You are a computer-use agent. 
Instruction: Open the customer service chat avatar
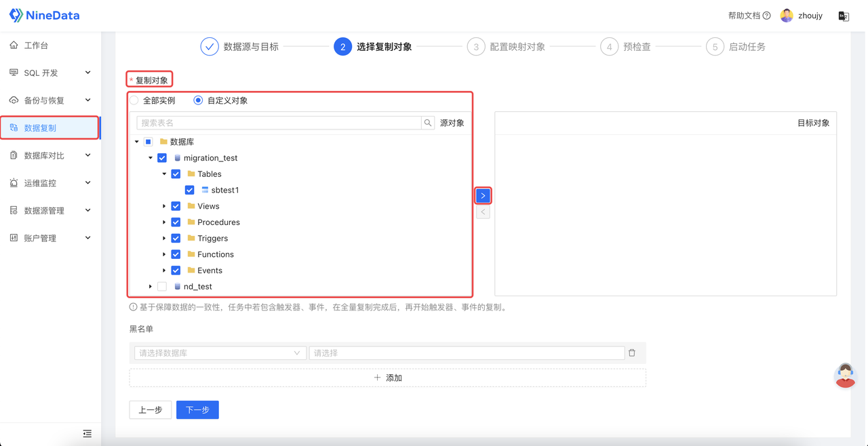click(845, 376)
